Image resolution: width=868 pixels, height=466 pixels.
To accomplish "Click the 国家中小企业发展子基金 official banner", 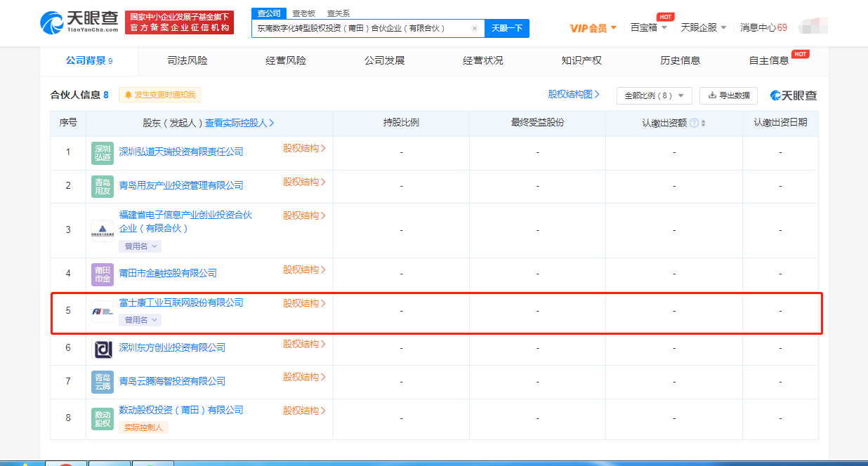I will 180,22.
